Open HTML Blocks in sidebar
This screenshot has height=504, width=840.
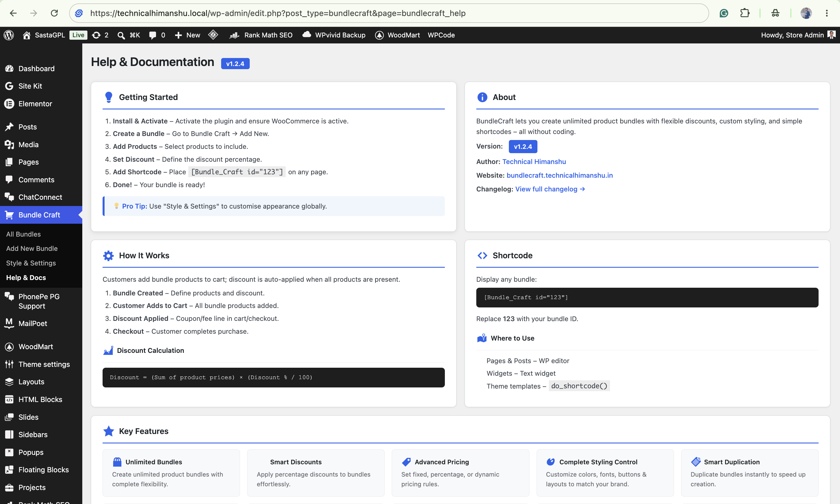click(x=41, y=399)
